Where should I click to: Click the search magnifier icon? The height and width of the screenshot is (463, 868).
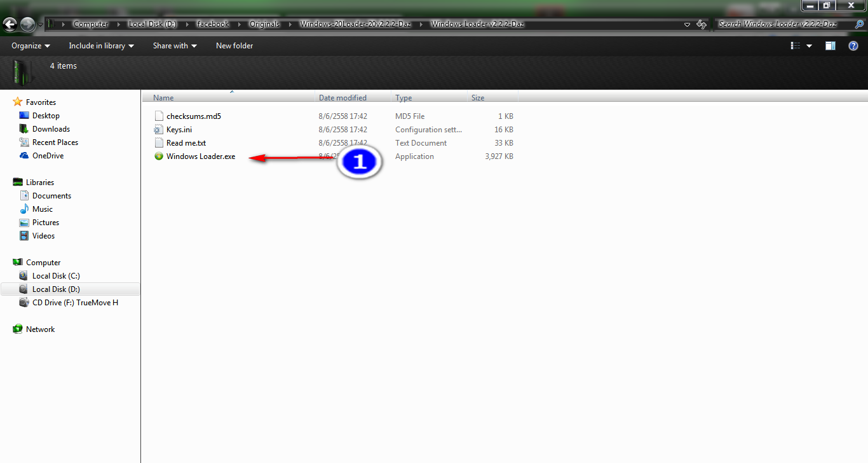tap(859, 24)
